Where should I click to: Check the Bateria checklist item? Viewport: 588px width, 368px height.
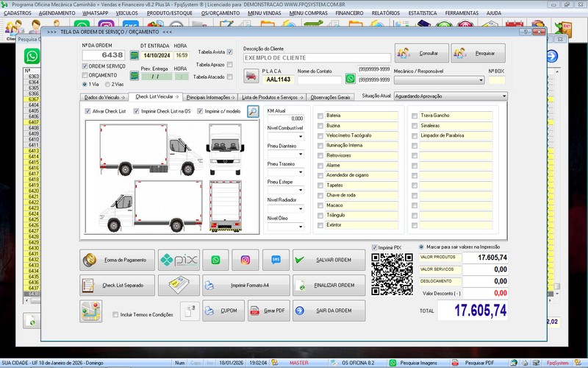click(x=320, y=116)
